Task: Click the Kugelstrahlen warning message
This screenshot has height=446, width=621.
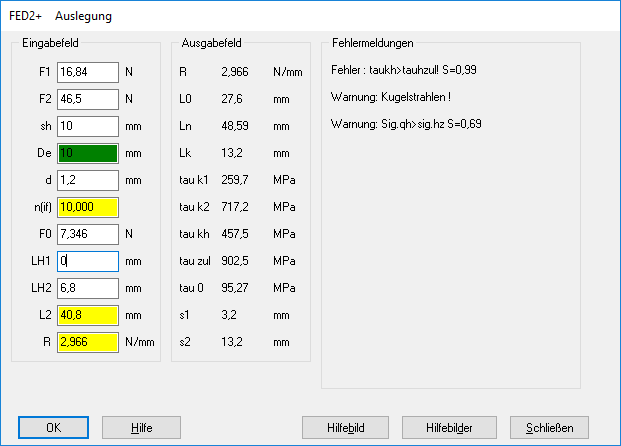Action: pyautogui.click(x=395, y=98)
